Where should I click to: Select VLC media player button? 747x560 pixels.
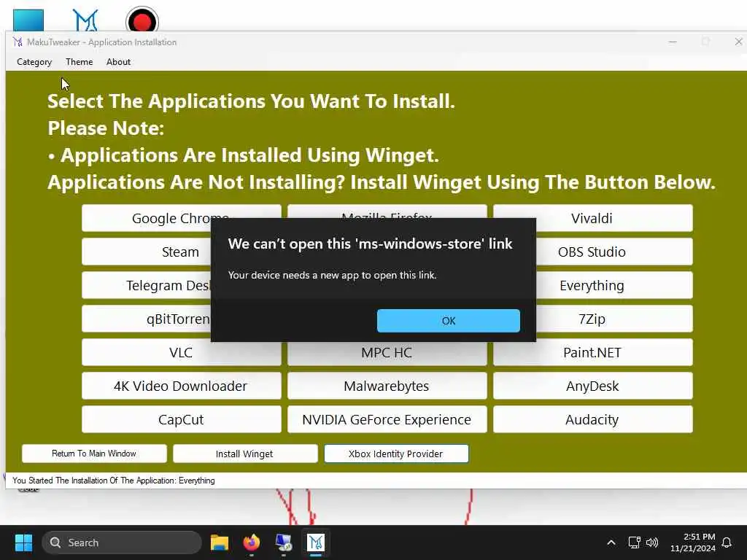(181, 354)
